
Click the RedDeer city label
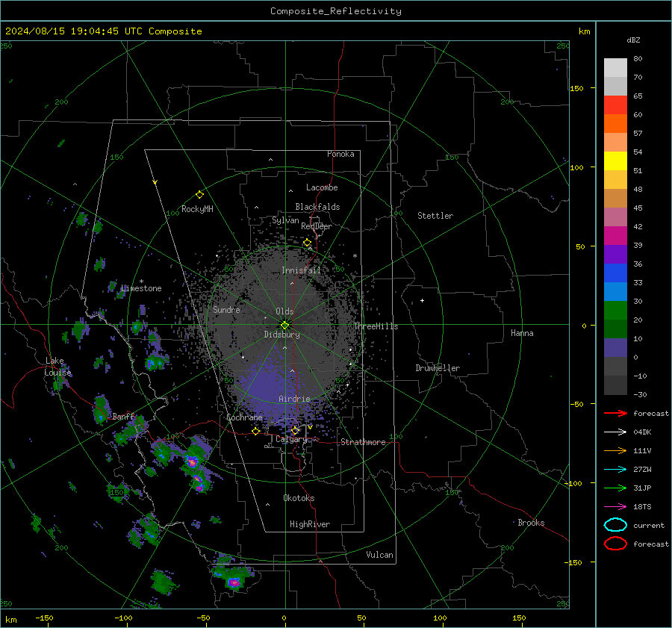point(317,226)
